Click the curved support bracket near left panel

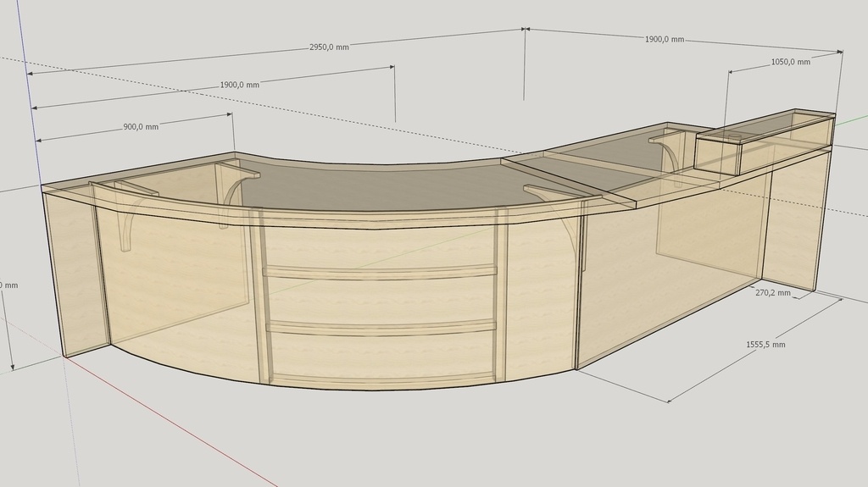pos(127,229)
